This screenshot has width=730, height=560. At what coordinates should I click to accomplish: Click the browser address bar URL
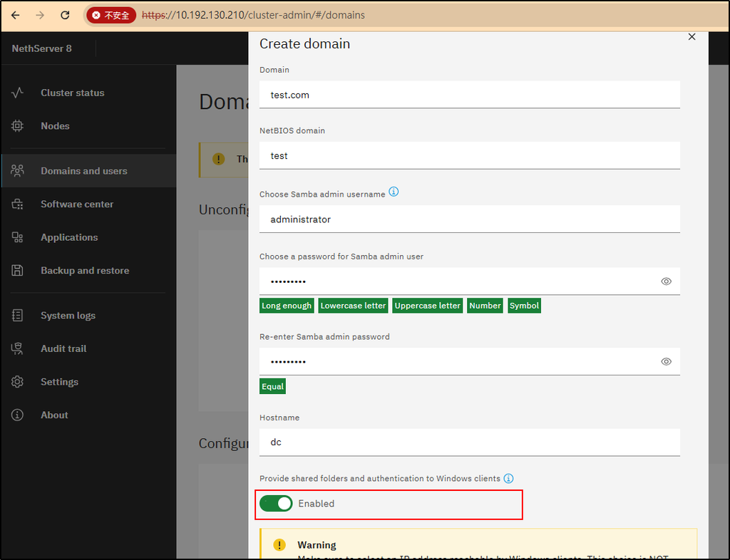click(253, 16)
